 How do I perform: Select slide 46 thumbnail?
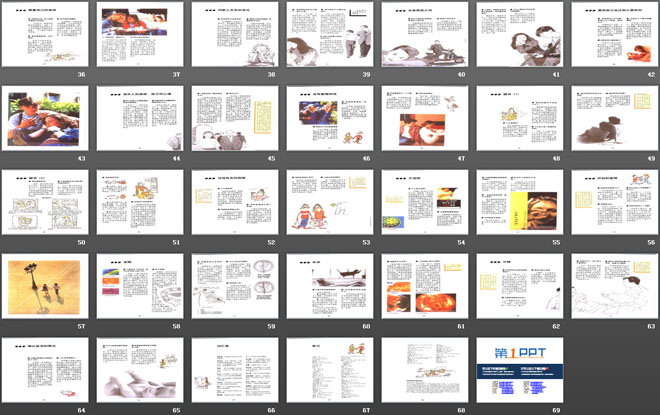pos(330,118)
